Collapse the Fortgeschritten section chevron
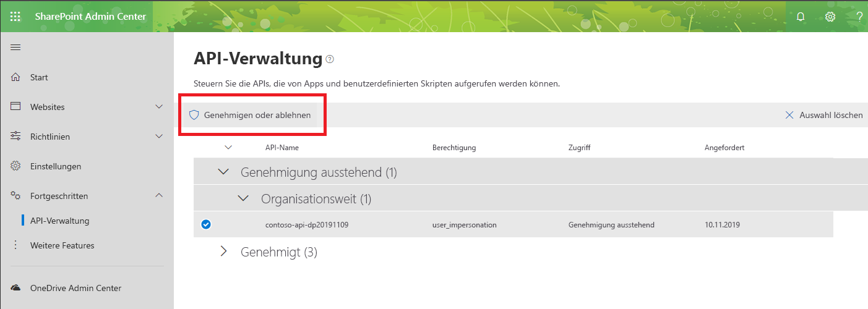Screen dimensions: 868x309 pyautogui.click(x=159, y=195)
